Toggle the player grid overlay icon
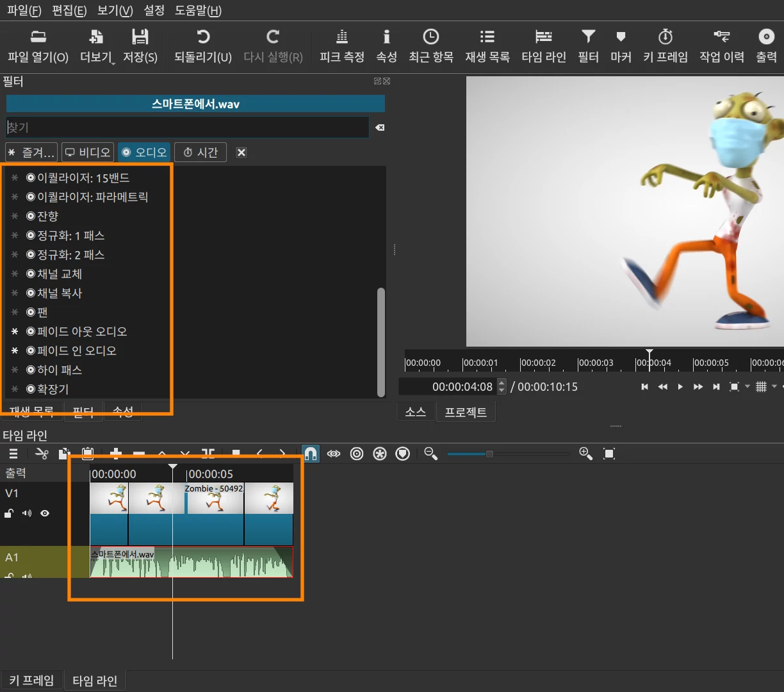Viewport: 784px width, 692px height. 761,386
